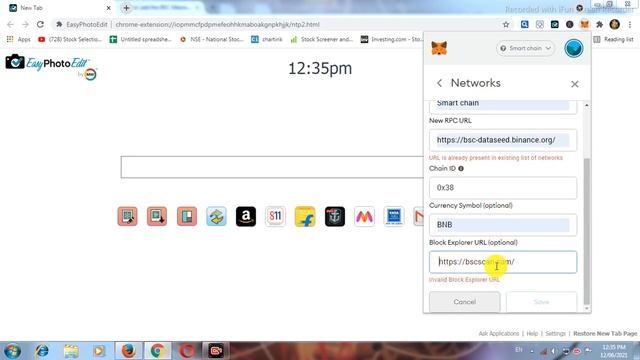Open the second photo download tool tile
The image size is (640, 360).
[x=157, y=216]
